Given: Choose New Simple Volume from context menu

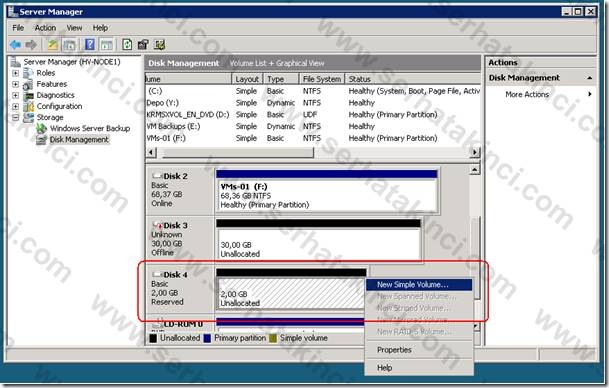Looking at the screenshot, I should point(418,285).
